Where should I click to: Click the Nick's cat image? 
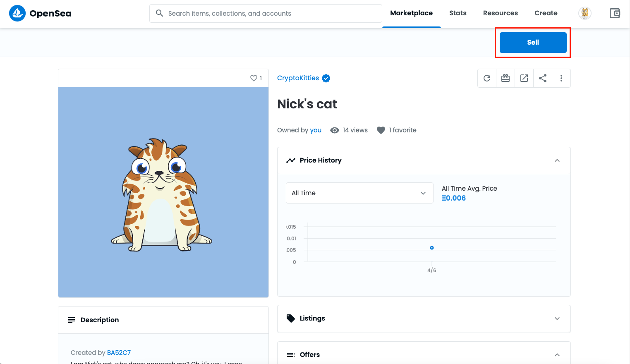coord(163,192)
